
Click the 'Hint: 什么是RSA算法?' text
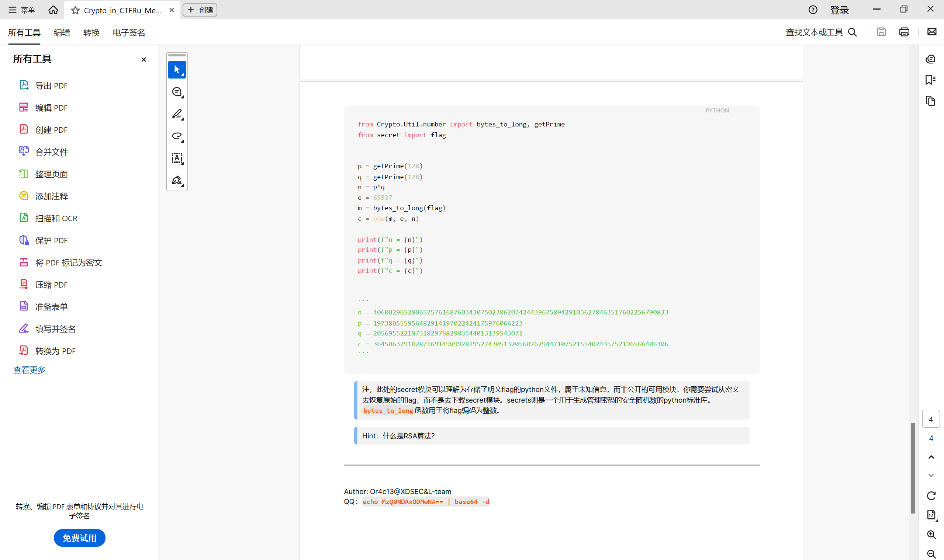coord(398,436)
